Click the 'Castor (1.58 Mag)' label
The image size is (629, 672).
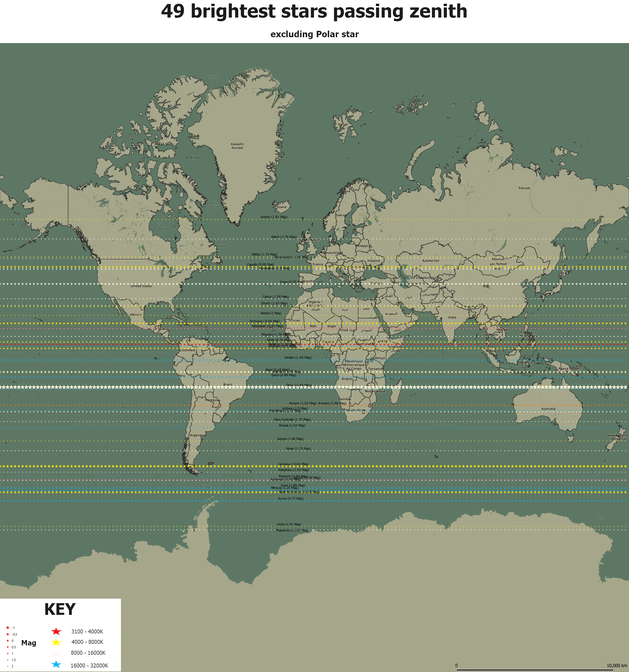[275, 297]
